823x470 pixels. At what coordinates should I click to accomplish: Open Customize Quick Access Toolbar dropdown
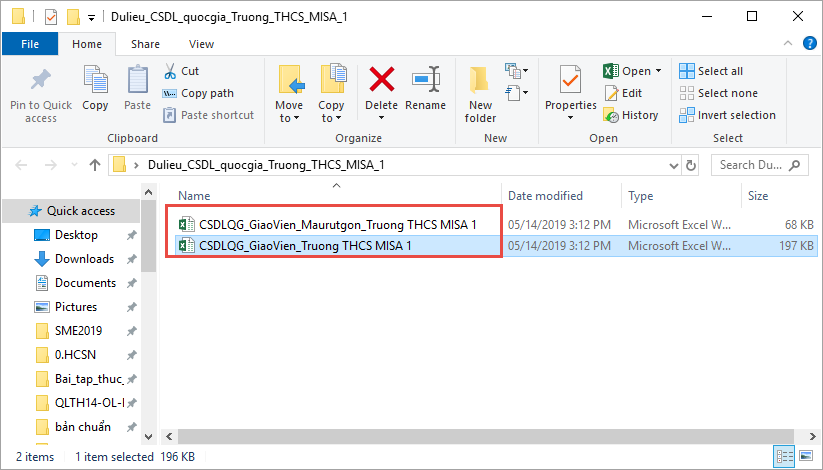click(x=91, y=17)
